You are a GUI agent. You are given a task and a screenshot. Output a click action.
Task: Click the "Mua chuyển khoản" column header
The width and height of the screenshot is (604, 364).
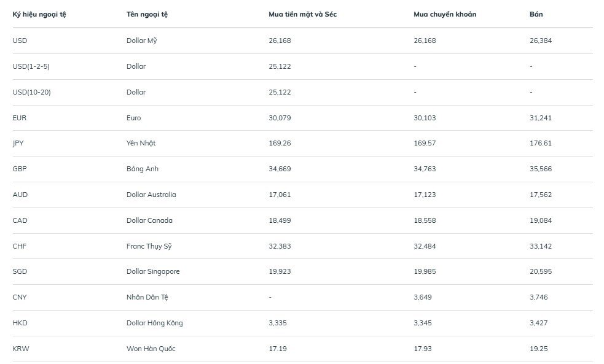coord(444,14)
